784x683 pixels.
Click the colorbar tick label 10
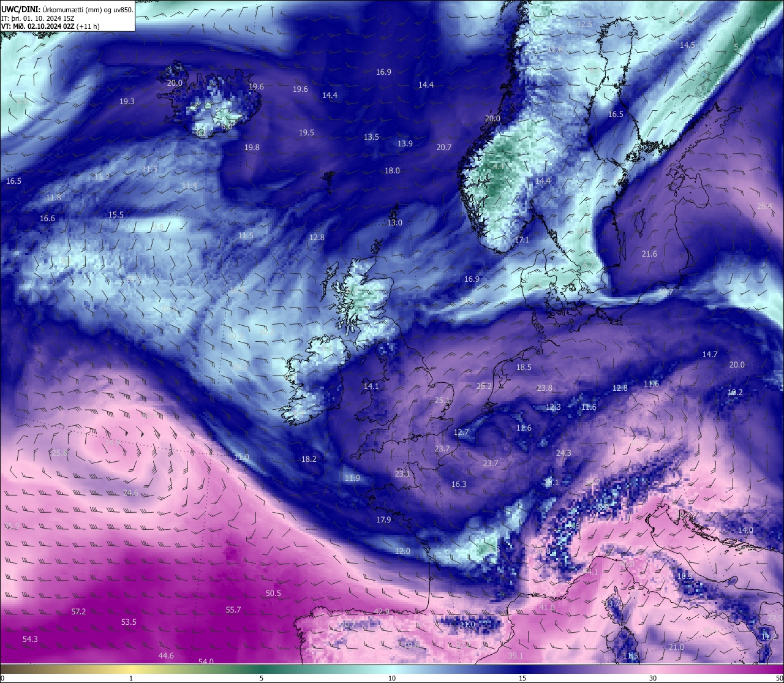click(392, 678)
